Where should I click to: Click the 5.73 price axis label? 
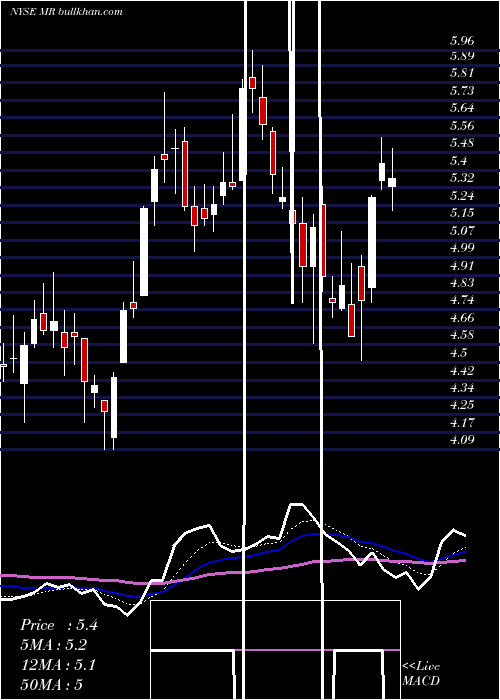point(462,91)
